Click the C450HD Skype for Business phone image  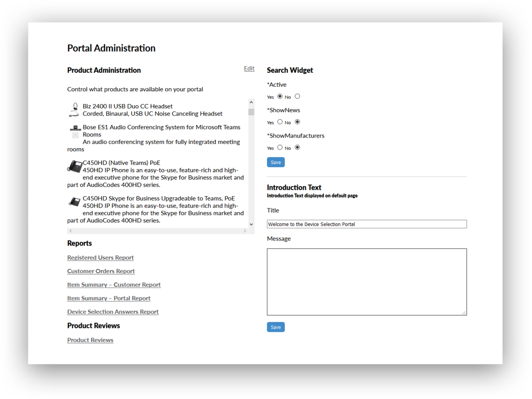coord(74,202)
